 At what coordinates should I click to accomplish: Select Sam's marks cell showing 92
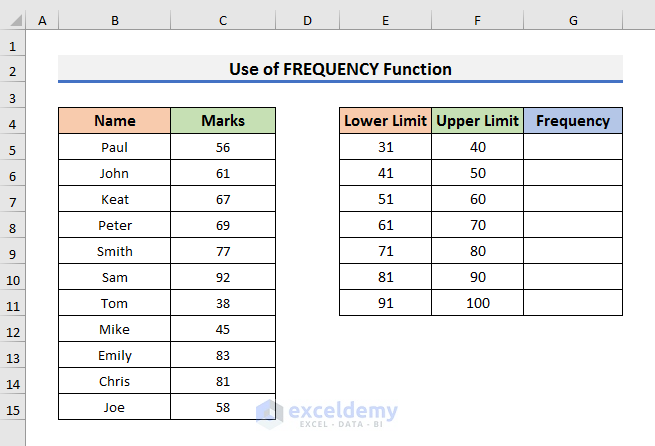click(223, 277)
